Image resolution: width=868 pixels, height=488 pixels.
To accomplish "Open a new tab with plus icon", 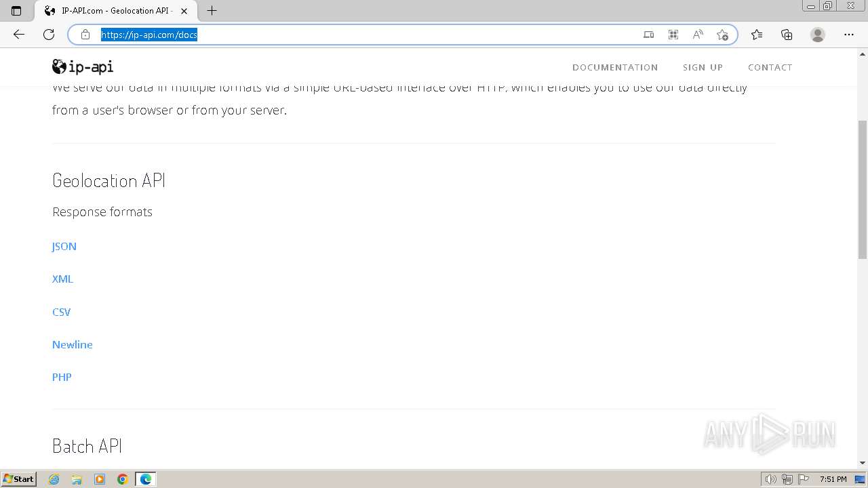I will click(212, 11).
